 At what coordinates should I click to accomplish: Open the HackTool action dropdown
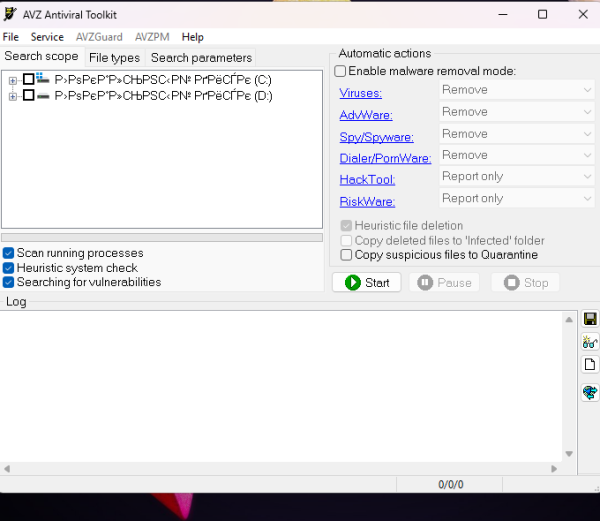[x=517, y=176]
